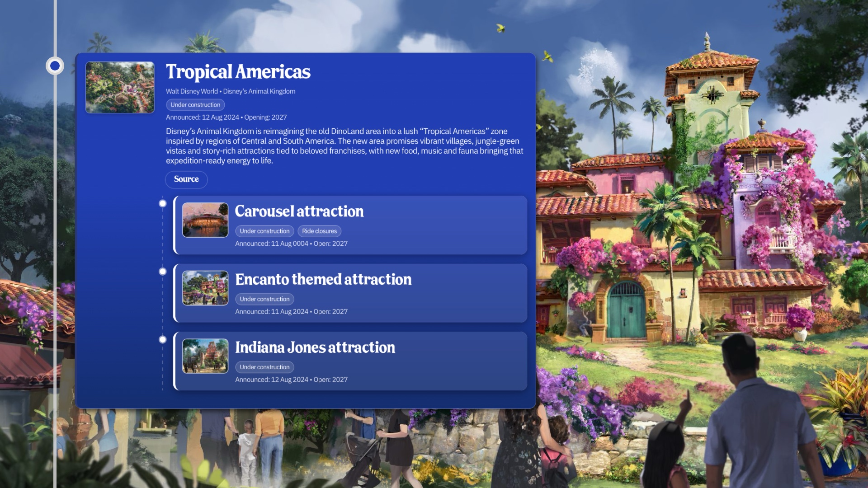The image size is (868, 488).
Task: Open the Carousel attraction thumbnail image
Action: (205, 220)
